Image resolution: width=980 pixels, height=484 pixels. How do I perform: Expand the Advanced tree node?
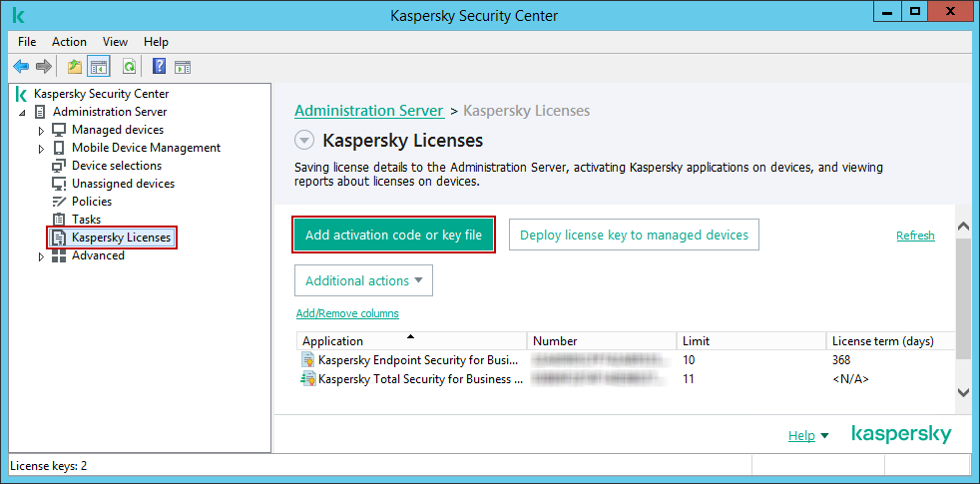(x=41, y=256)
